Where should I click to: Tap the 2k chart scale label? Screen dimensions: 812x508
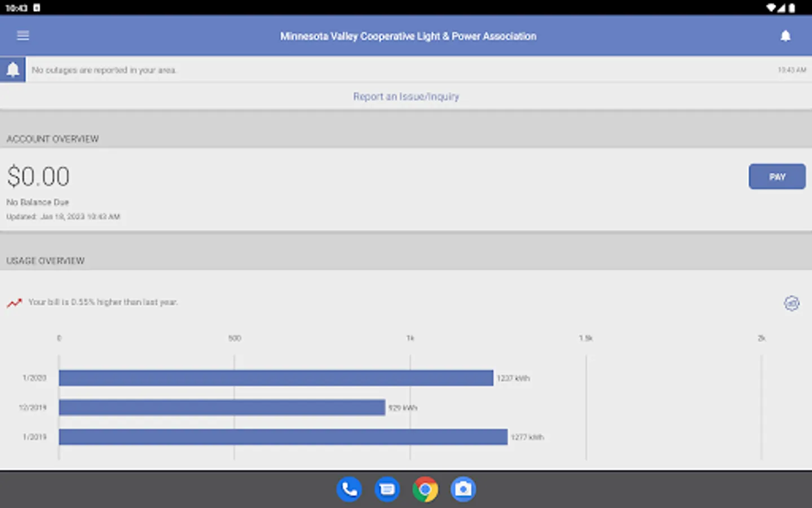tap(761, 339)
